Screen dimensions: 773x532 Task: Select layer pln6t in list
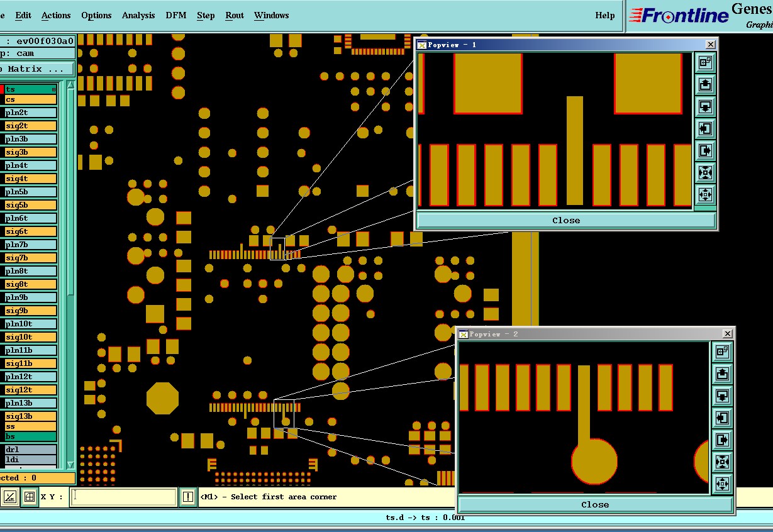click(x=31, y=218)
